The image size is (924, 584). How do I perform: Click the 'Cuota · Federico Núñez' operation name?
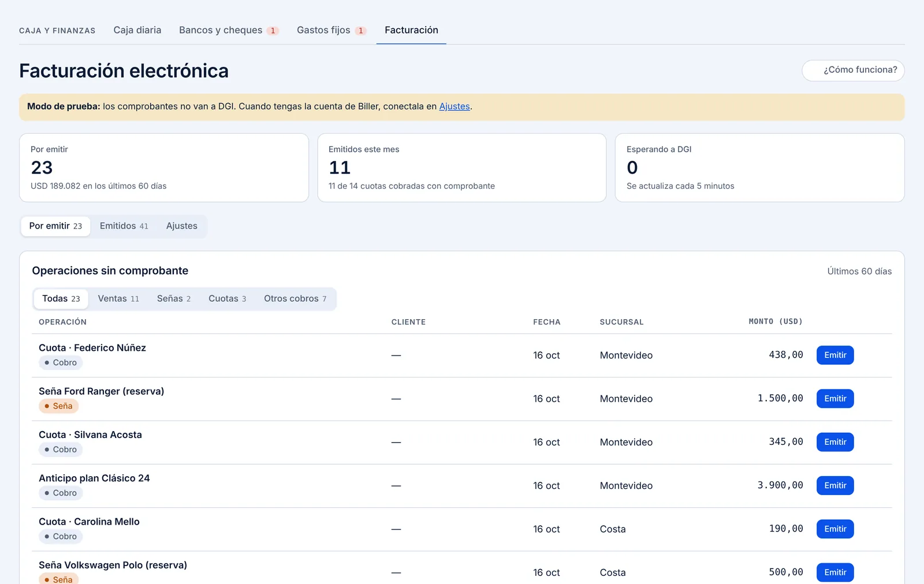click(92, 348)
